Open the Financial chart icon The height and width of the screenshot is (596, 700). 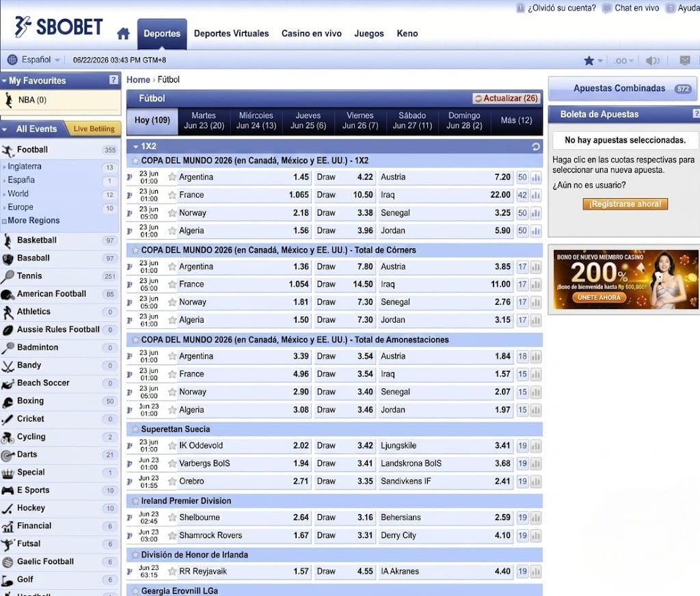click(8, 527)
